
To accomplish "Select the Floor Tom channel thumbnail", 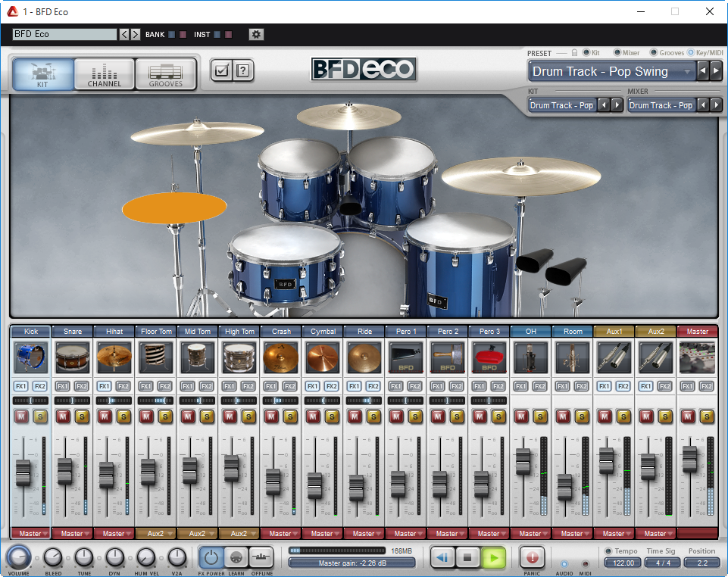I will coord(156,357).
